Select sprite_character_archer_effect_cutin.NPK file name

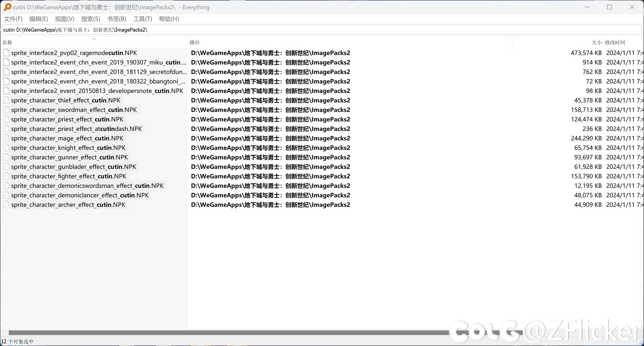click(x=68, y=205)
